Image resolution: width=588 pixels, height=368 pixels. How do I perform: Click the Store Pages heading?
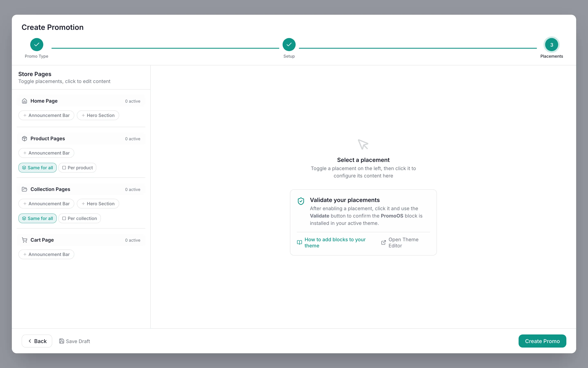tap(35, 74)
